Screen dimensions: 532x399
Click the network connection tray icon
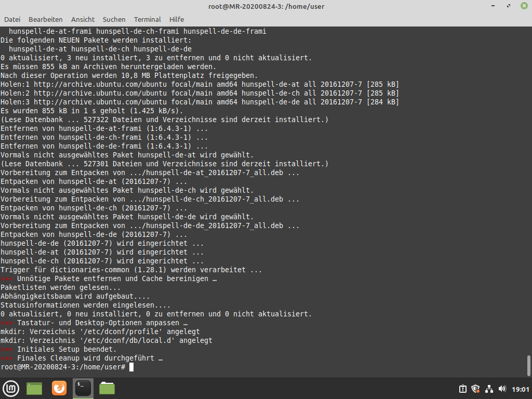coord(489,389)
